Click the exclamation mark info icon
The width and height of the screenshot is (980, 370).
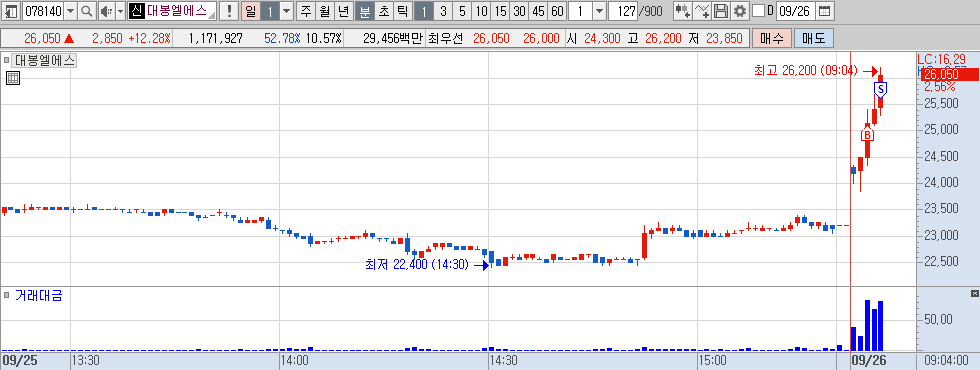pyautogui.click(x=229, y=11)
